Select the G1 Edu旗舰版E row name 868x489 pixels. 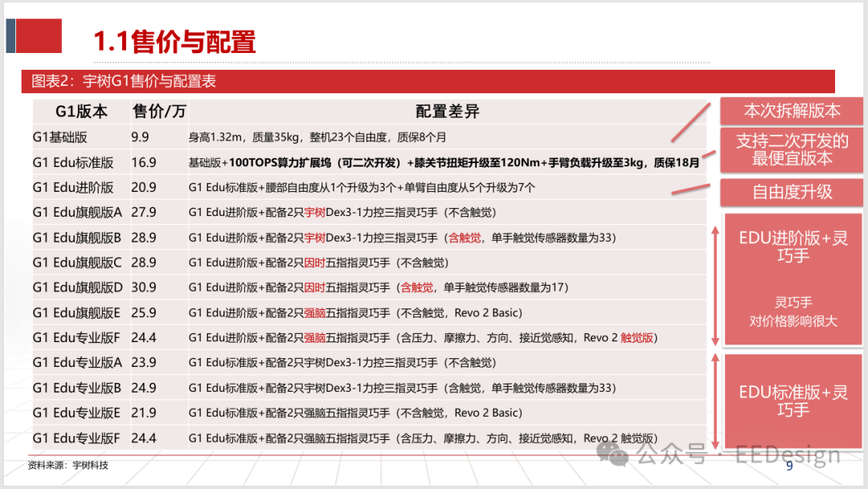(76, 313)
